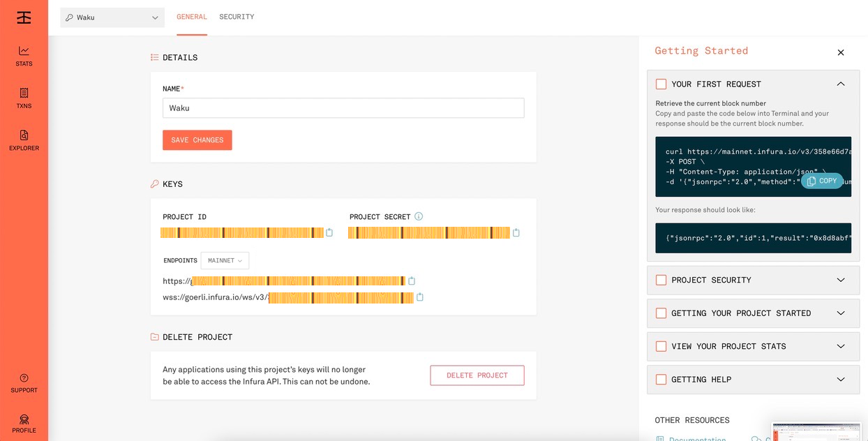This screenshot has height=441, width=868.
Task: Open the Txns sidebar icon
Action: 24,93
